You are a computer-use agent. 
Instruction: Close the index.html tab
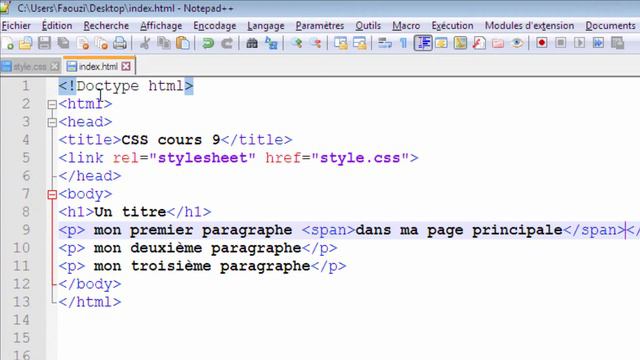click(x=126, y=66)
